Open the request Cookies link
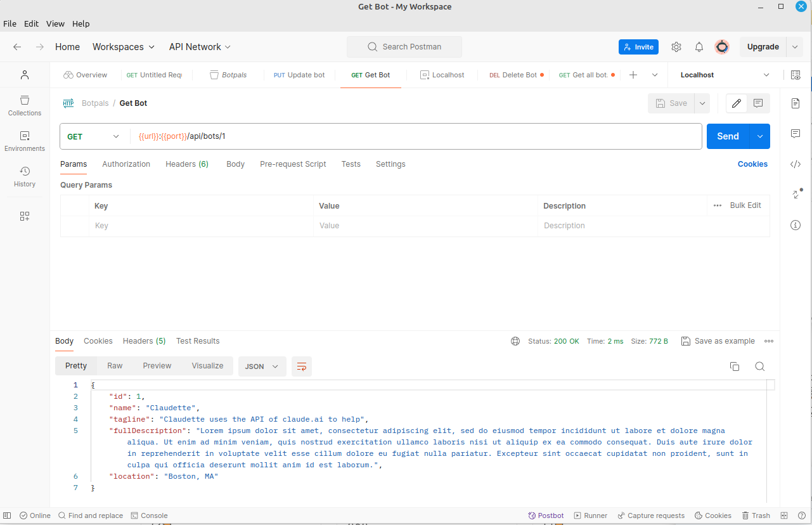The width and height of the screenshot is (812, 525). [752, 164]
